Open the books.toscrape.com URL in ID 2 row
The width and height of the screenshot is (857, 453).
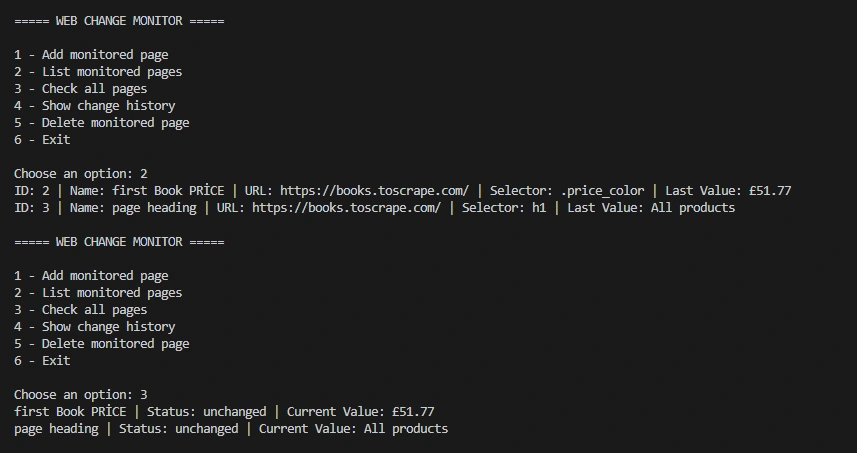click(374, 191)
